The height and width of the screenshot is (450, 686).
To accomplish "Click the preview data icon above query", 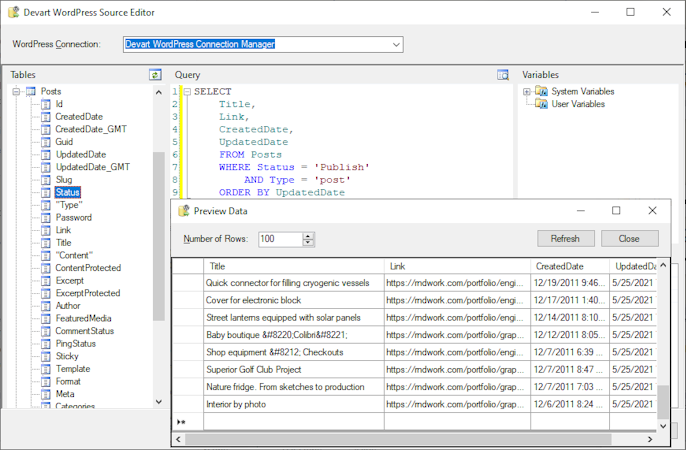I will coord(503,75).
